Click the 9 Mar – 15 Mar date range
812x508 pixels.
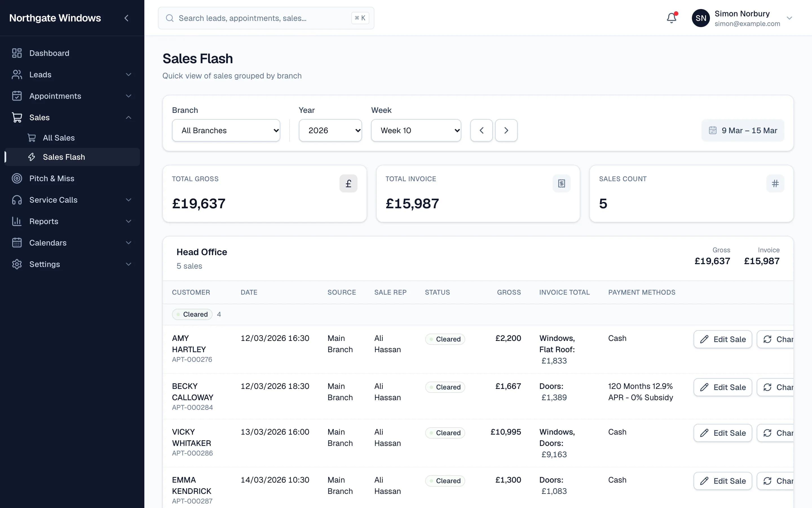(743, 130)
